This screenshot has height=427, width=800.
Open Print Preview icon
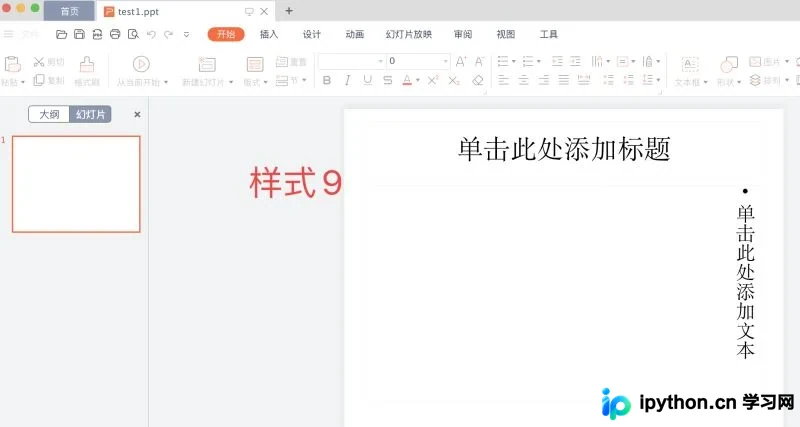click(x=133, y=34)
